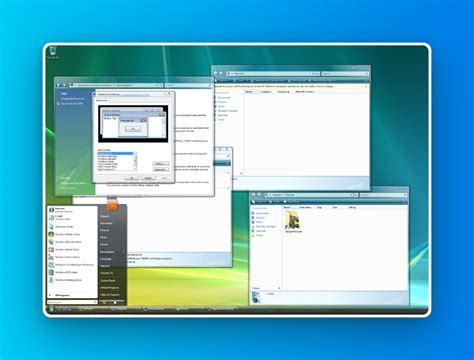Open the Recycle Bin desktop icon
The height and width of the screenshot is (360, 474).
coord(53,53)
